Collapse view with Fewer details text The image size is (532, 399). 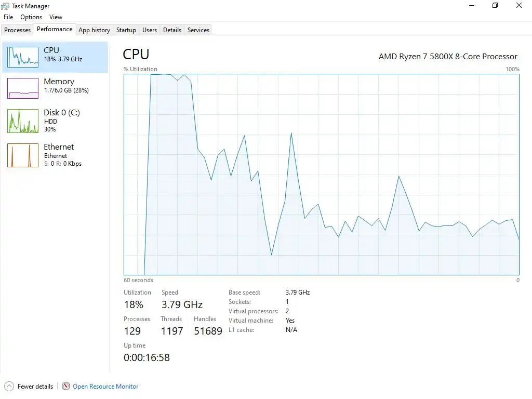point(35,387)
